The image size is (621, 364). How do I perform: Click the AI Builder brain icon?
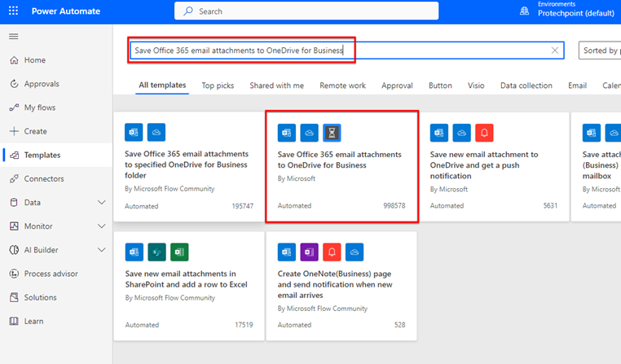14,250
